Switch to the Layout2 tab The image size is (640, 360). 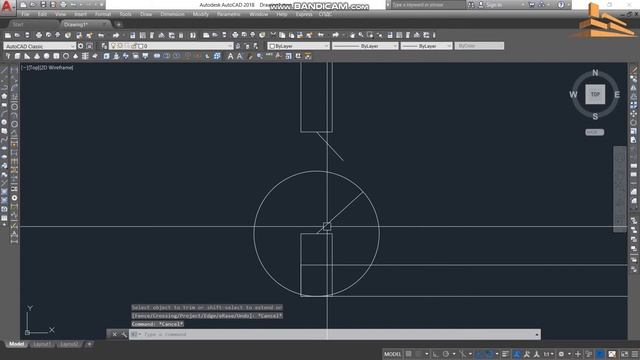click(x=69, y=344)
